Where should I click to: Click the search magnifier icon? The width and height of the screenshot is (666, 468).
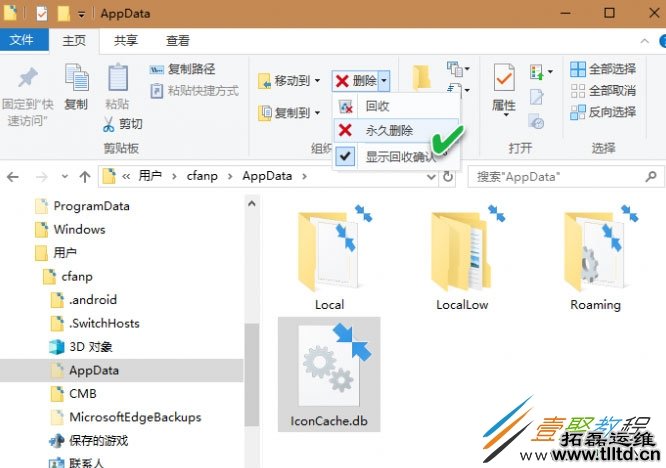(x=651, y=176)
